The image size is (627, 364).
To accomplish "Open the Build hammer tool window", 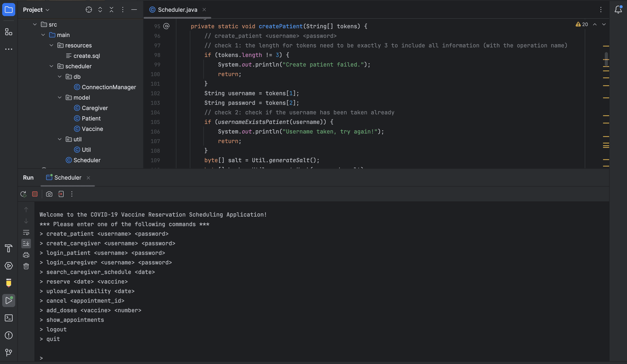I will point(9,248).
